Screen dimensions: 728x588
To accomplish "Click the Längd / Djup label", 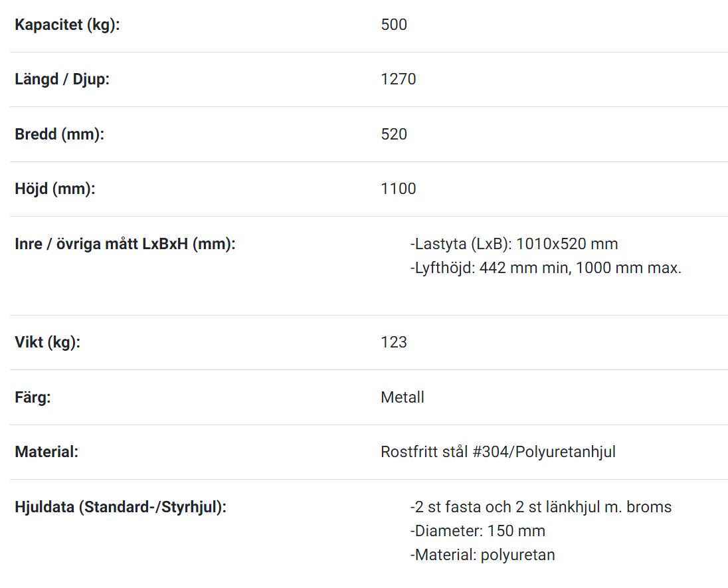I will (x=62, y=80).
